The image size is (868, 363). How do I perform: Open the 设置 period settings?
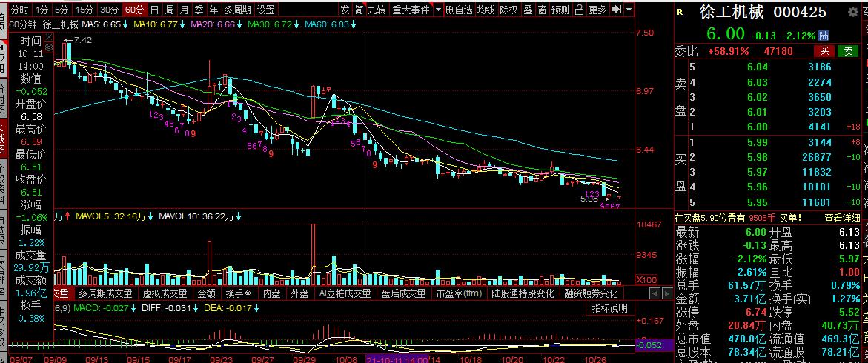coord(265,10)
